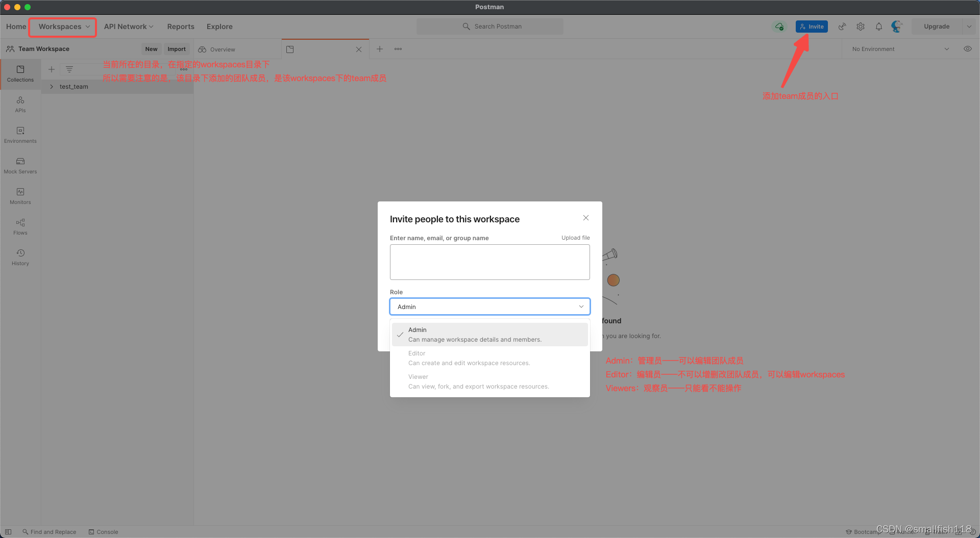Open the No Environment selector
Screen dimensions: 980x538
[900, 49]
